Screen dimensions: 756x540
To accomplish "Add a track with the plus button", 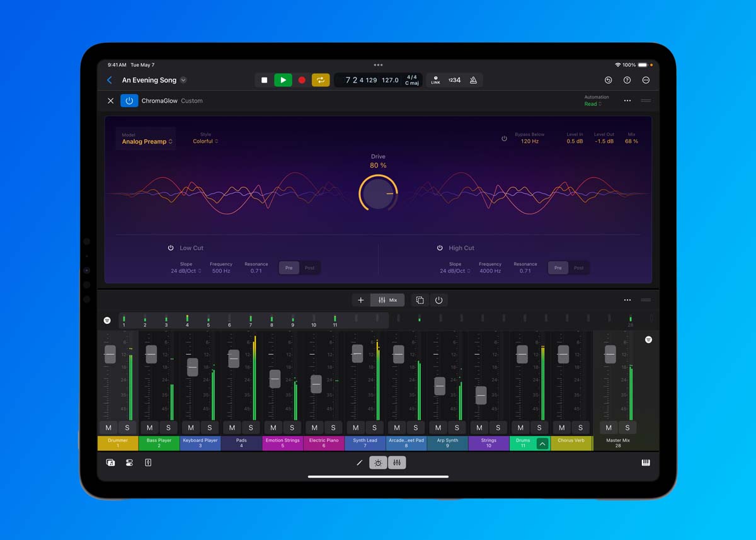I will pos(361,300).
